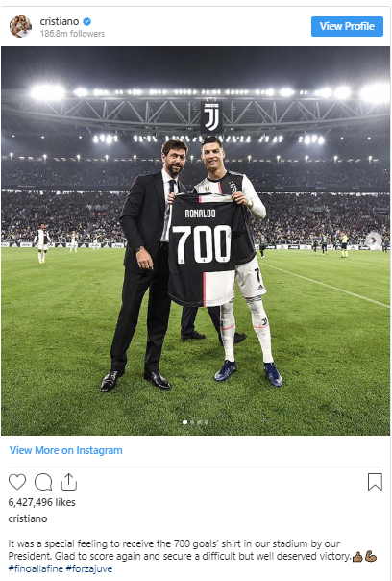Share the post using the upload arrow icon
This screenshot has height=581, width=392.
click(x=69, y=482)
